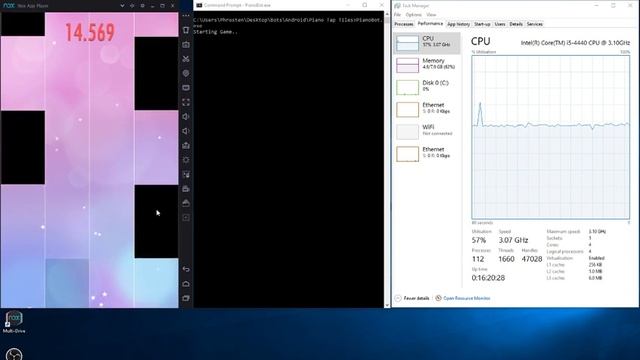Select Disk 0 (C:) in the sidebar

tap(427, 87)
